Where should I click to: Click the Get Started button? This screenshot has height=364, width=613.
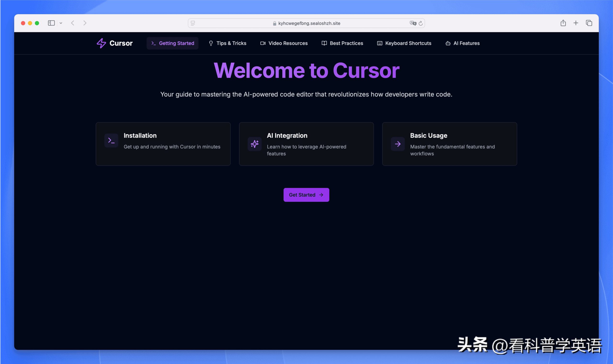(306, 195)
